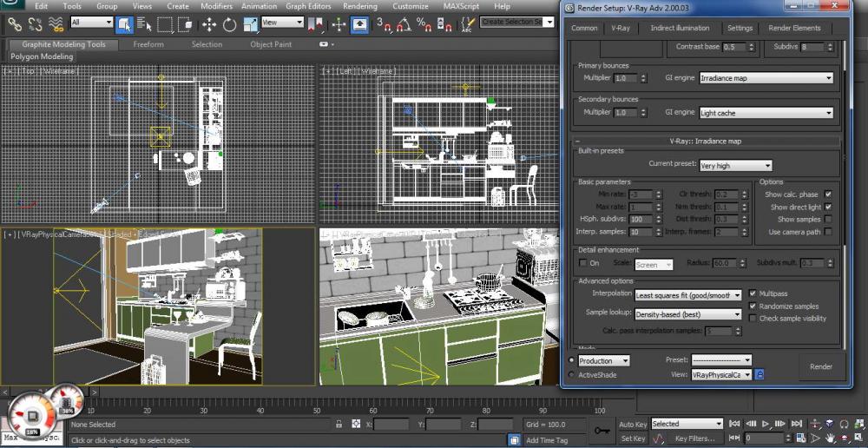Toggle the 3D Snaps icon
Image resolution: width=868 pixels, height=448 pixels.
(x=383, y=24)
